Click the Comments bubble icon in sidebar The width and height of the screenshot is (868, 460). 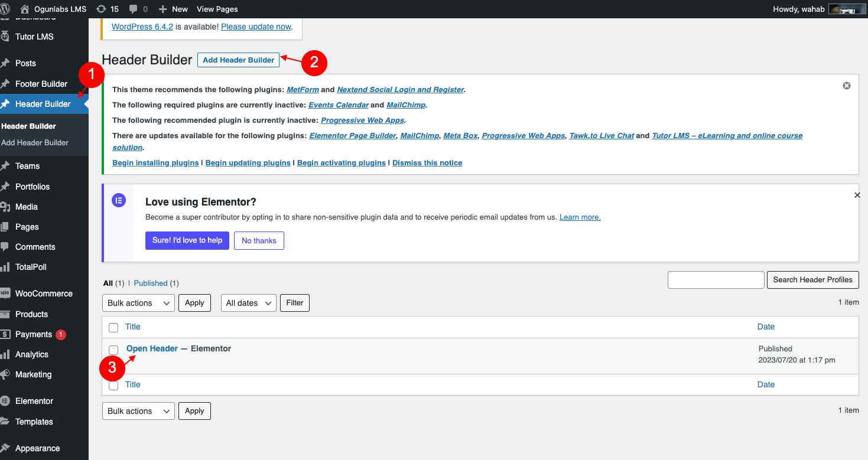(x=5, y=247)
